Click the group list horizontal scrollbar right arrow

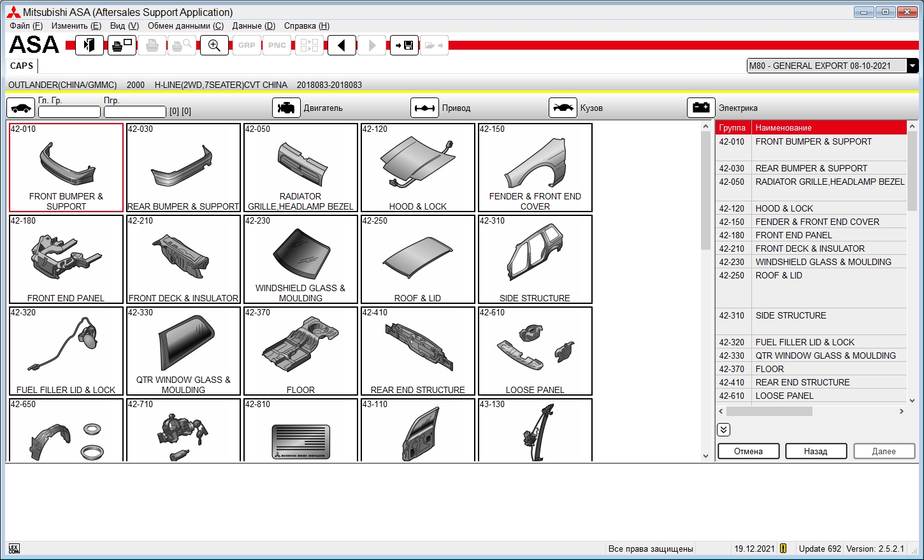pos(902,412)
